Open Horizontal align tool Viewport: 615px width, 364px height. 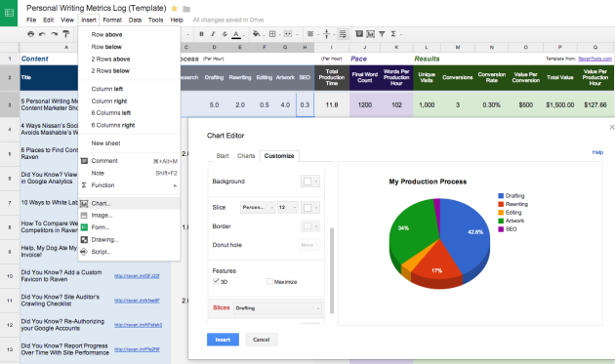(309, 34)
